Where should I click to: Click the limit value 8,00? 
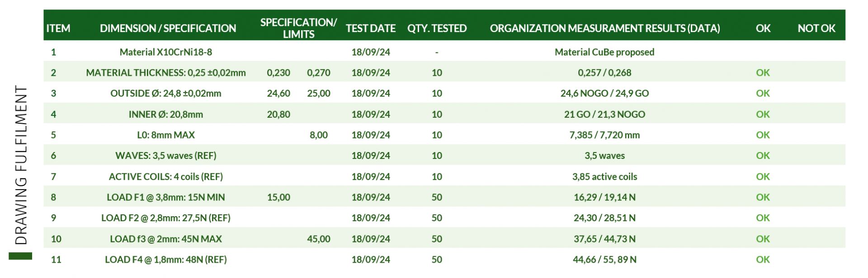pyautogui.click(x=319, y=135)
